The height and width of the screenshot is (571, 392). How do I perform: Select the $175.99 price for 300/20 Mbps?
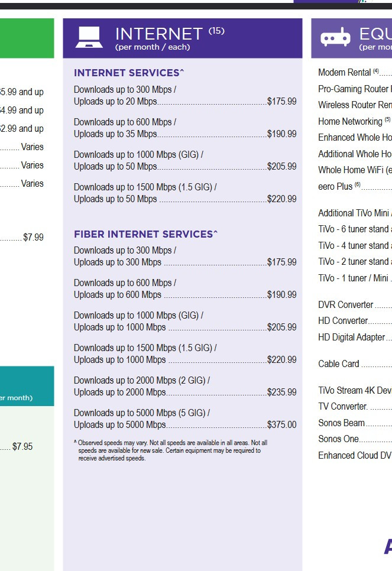[x=281, y=101]
